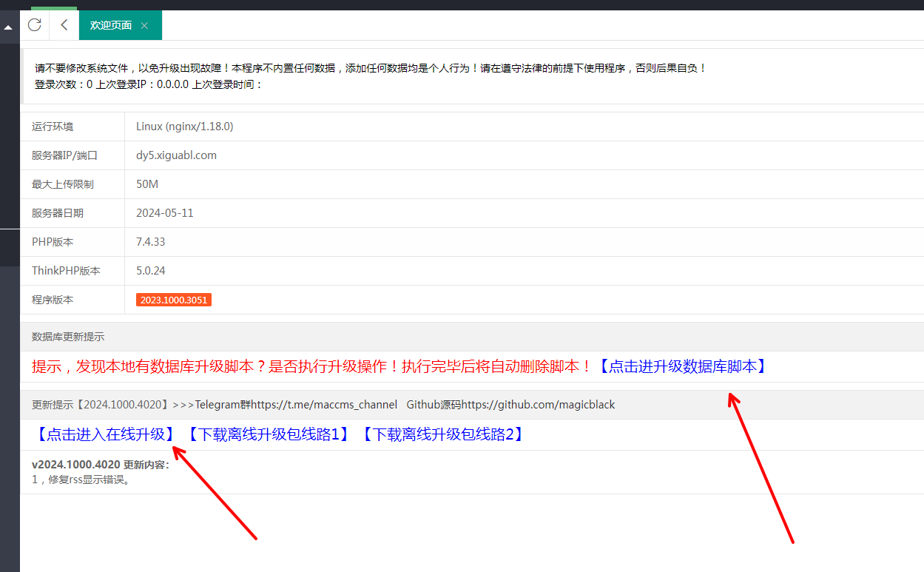Download via 下载离线升级包线路2 link
The height and width of the screenshot is (572, 924).
(x=442, y=434)
